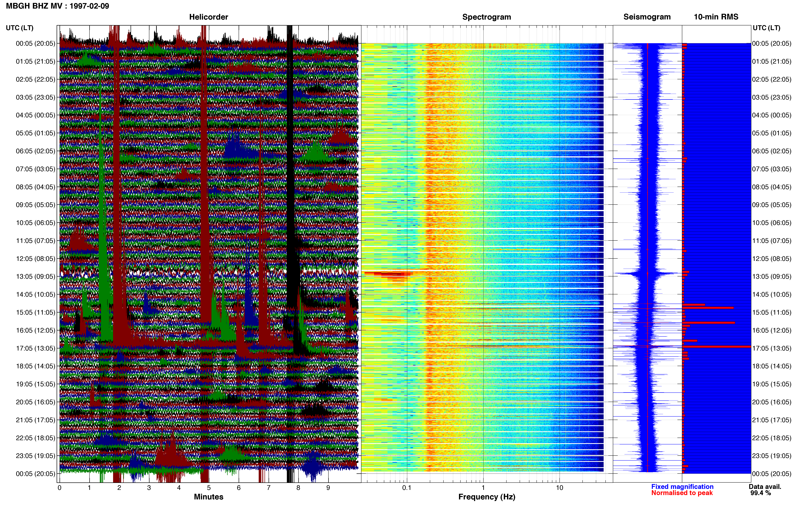Click the 'Normalised to peak' red legend text
The width and height of the screenshot is (812, 508).
682,493
